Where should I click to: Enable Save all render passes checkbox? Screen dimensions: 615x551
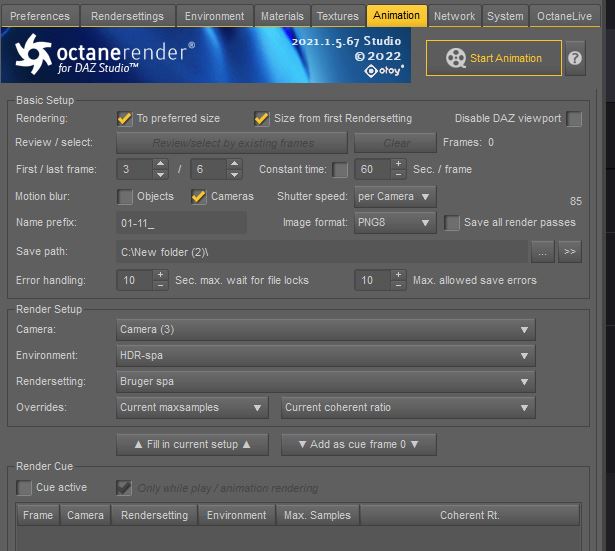click(451, 223)
